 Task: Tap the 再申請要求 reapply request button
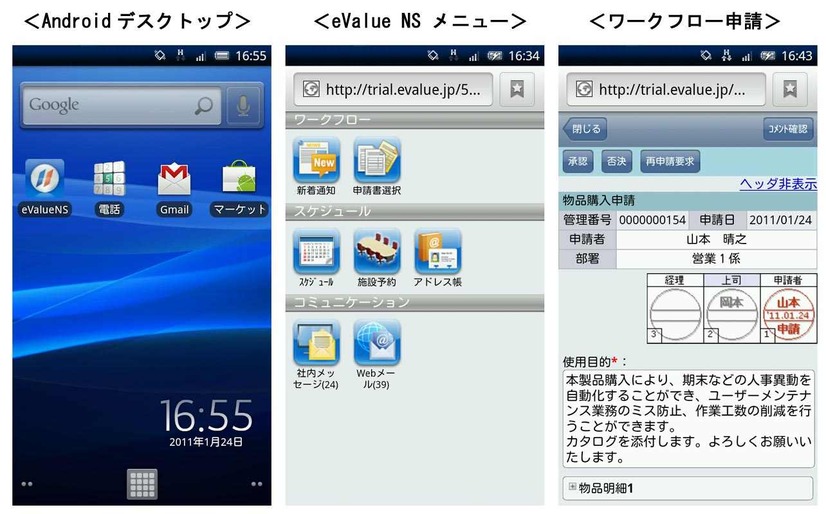670,161
